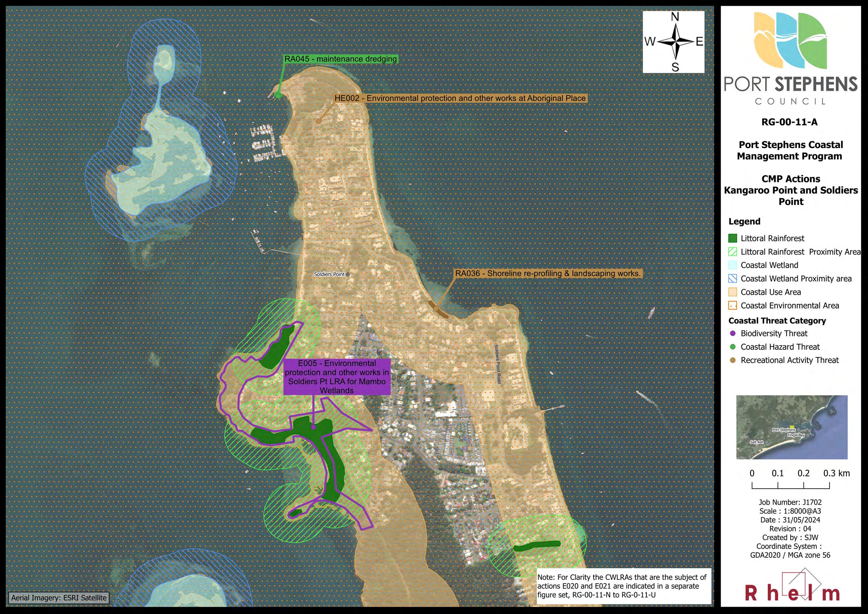Select the purple E005 Mambo Wetlands label
Image resolution: width=868 pixels, height=614 pixels.
337,377
